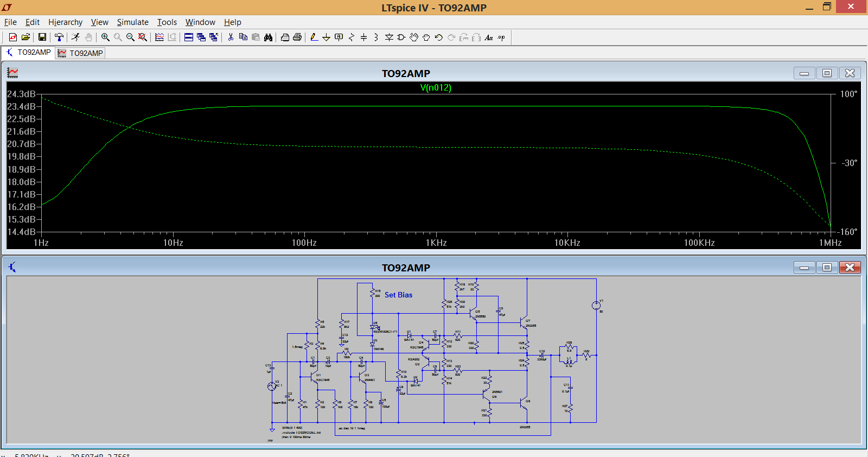Save the schematic with the floppy icon
This screenshot has height=457, width=868.
pyautogui.click(x=42, y=37)
